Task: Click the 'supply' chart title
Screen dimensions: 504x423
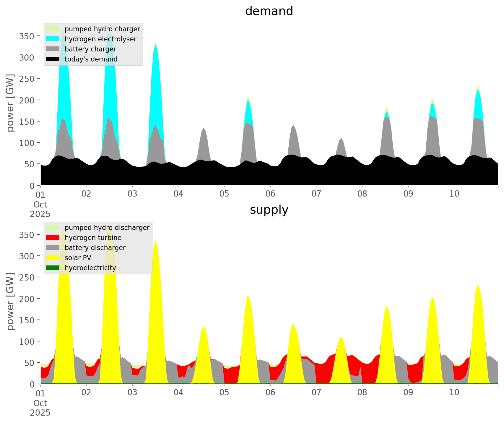Action: pos(269,210)
